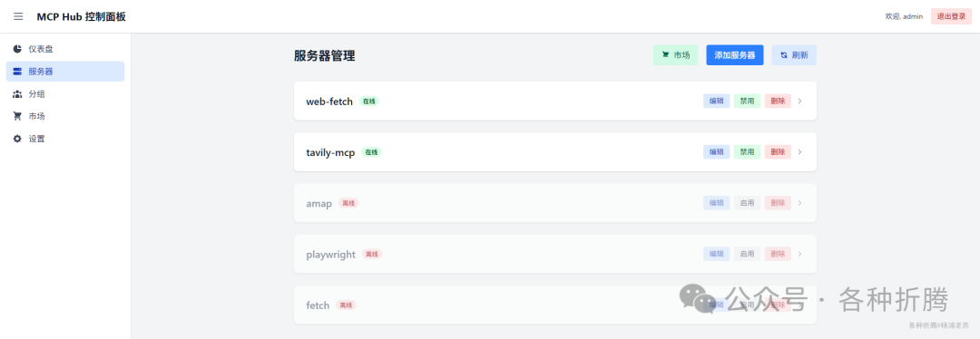Viewport: 980px width, 339px height.
Task: Expand the tavily-mcp row chevron
Action: (800, 151)
